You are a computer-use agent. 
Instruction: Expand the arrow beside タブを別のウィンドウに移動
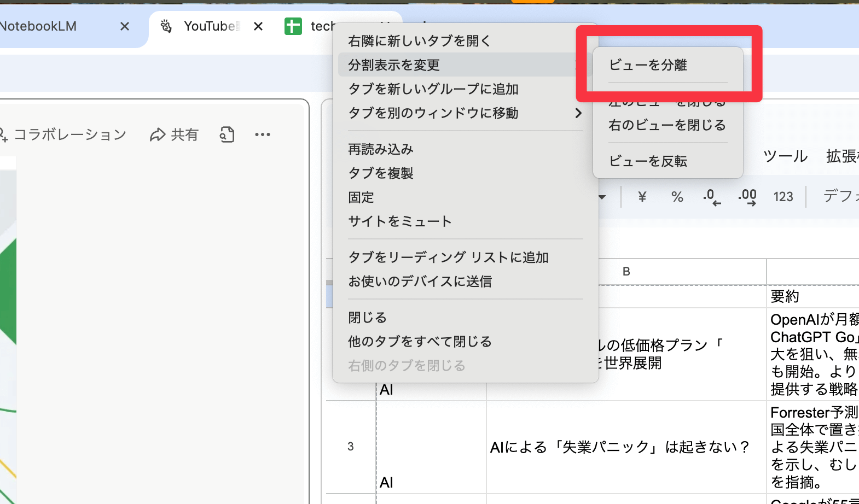tap(578, 113)
